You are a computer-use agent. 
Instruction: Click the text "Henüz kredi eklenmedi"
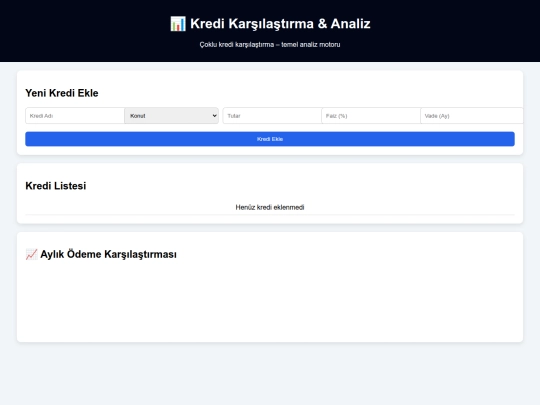[270, 207]
